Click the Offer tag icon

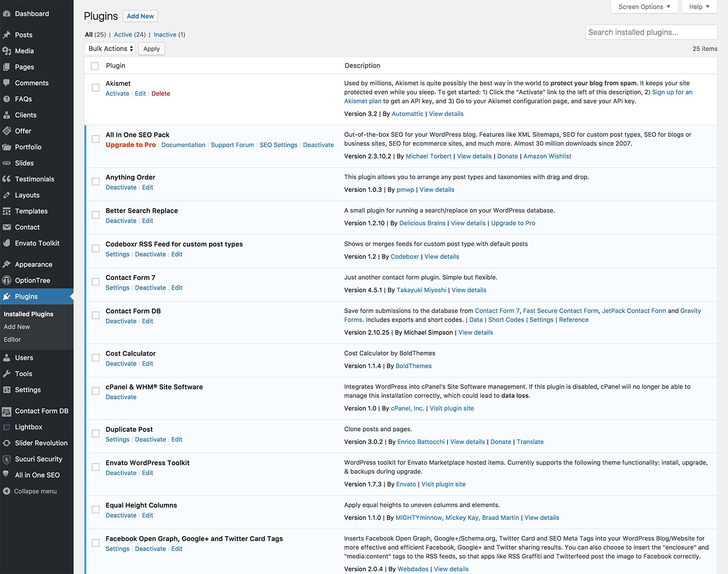(x=7, y=131)
